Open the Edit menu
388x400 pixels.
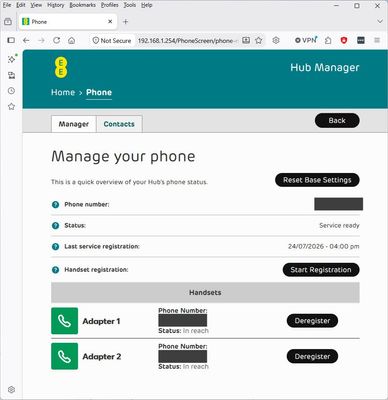tap(21, 5)
